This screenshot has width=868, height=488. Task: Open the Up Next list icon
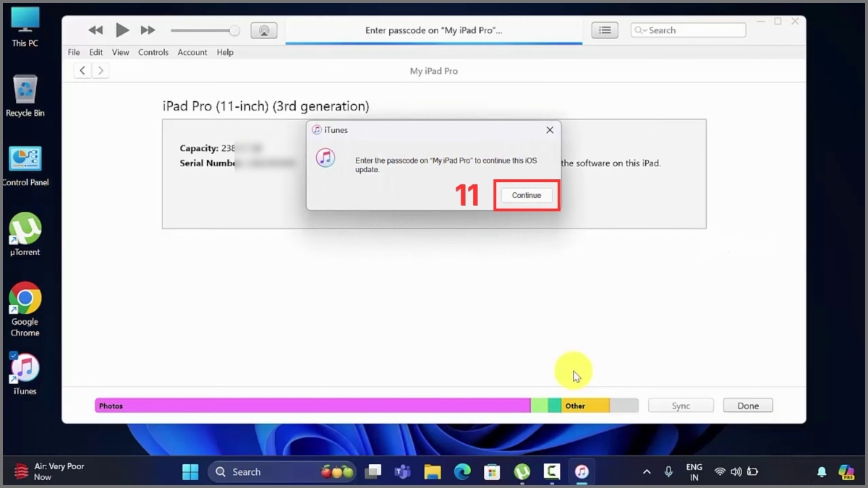tap(605, 30)
